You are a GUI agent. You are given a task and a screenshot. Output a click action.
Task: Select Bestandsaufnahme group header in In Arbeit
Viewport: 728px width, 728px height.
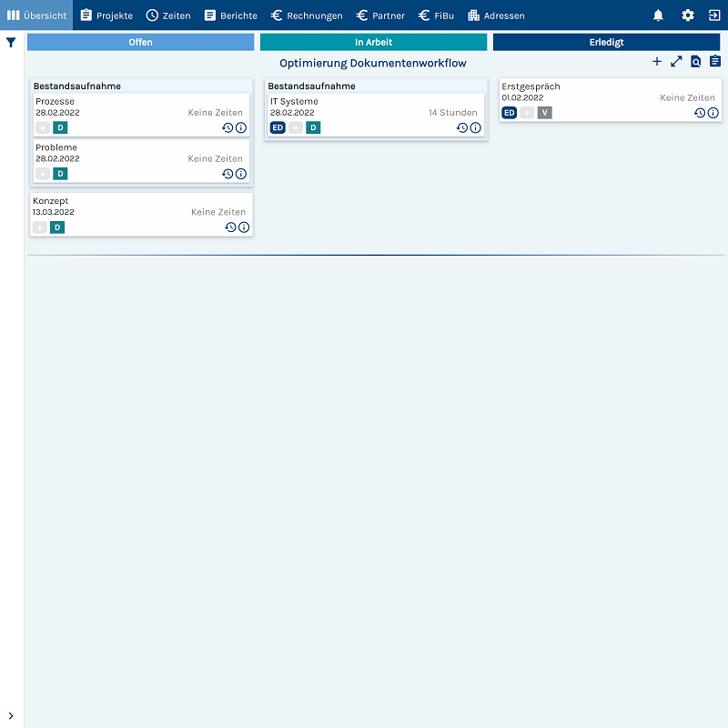311,86
